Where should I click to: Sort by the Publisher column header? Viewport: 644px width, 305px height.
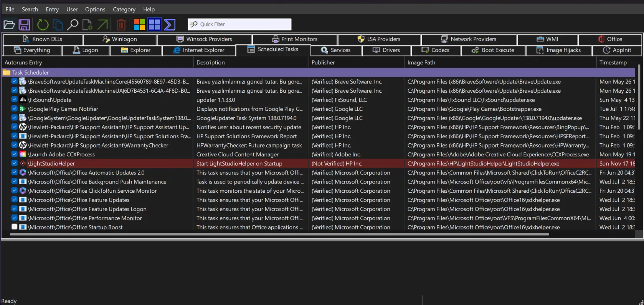(x=357, y=62)
